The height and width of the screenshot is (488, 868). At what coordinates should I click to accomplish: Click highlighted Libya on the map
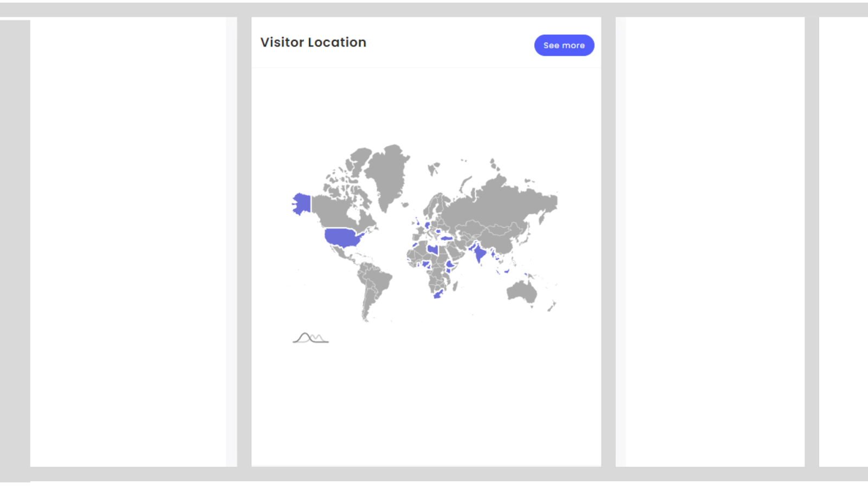432,249
